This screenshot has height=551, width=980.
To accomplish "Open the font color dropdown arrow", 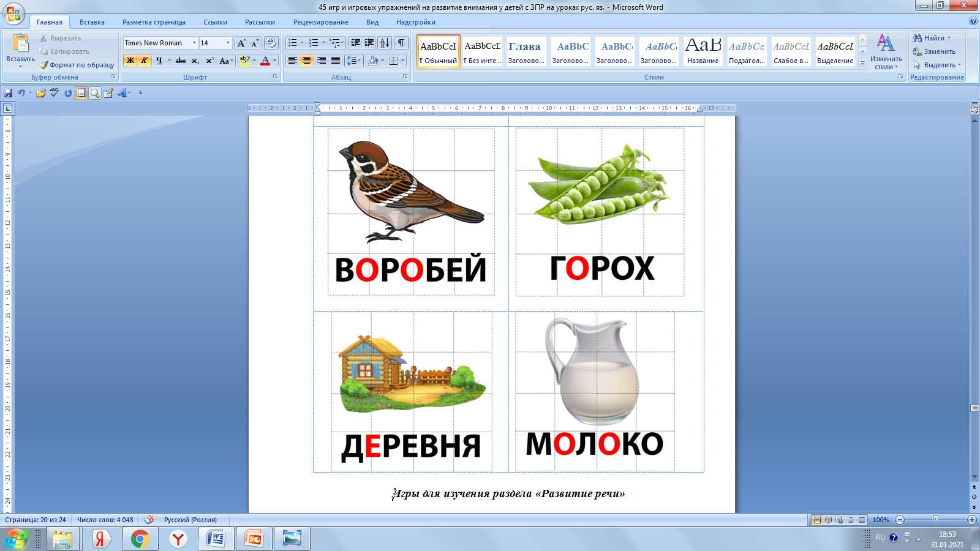I will pos(275,61).
